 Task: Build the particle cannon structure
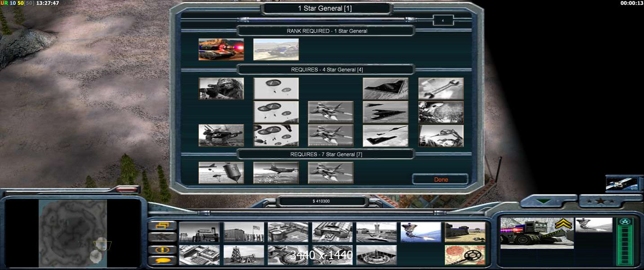[420, 232]
